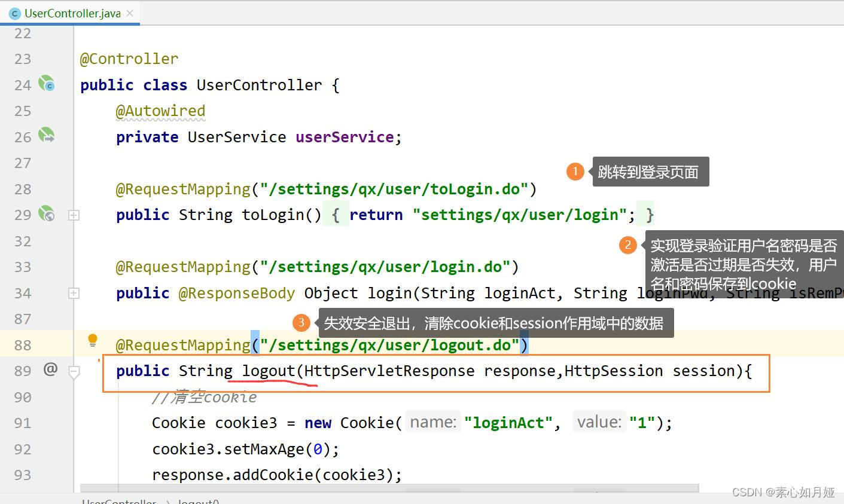Click the "/settings/qx/user/login.do" string
Image resolution: width=844 pixels, height=504 pixels.
385,267
